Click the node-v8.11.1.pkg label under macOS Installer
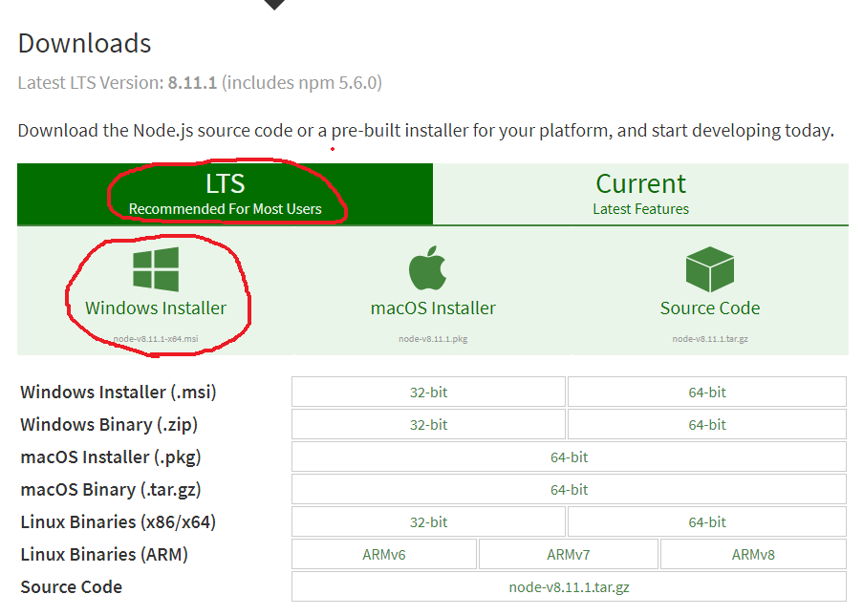863x616 pixels. click(431, 336)
